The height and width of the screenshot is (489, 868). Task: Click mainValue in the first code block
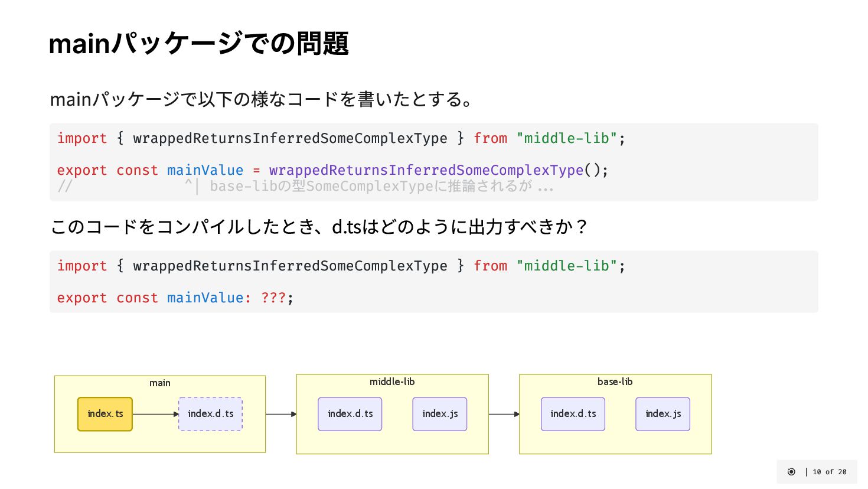coord(205,171)
